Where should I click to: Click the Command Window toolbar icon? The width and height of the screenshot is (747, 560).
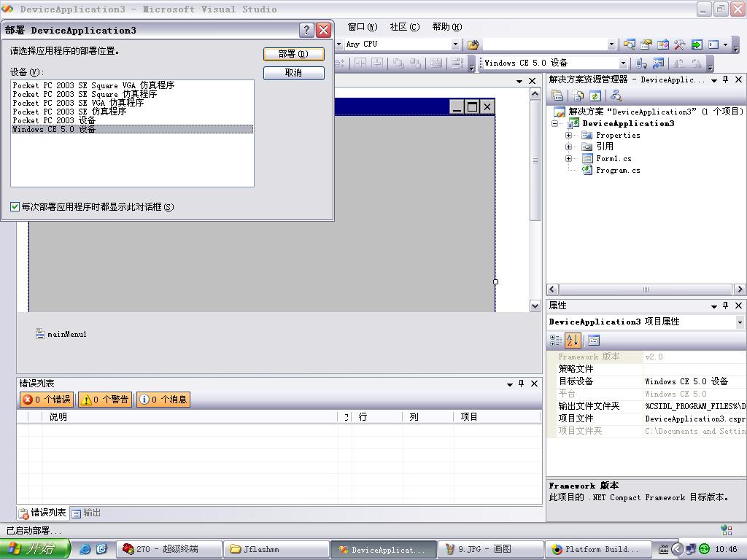coord(713,44)
